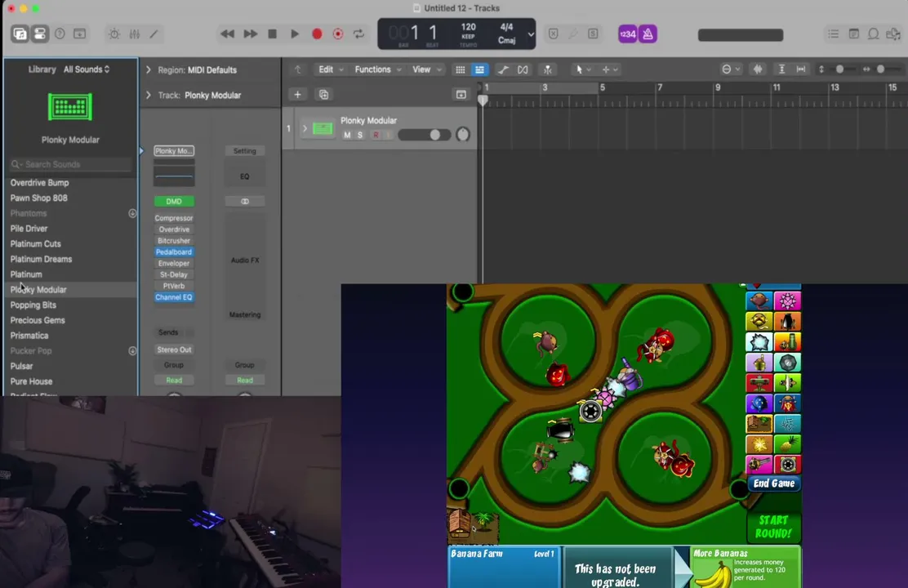Open the Media Browsers icon
The height and width of the screenshot is (588, 908).
[x=893, y=34]
